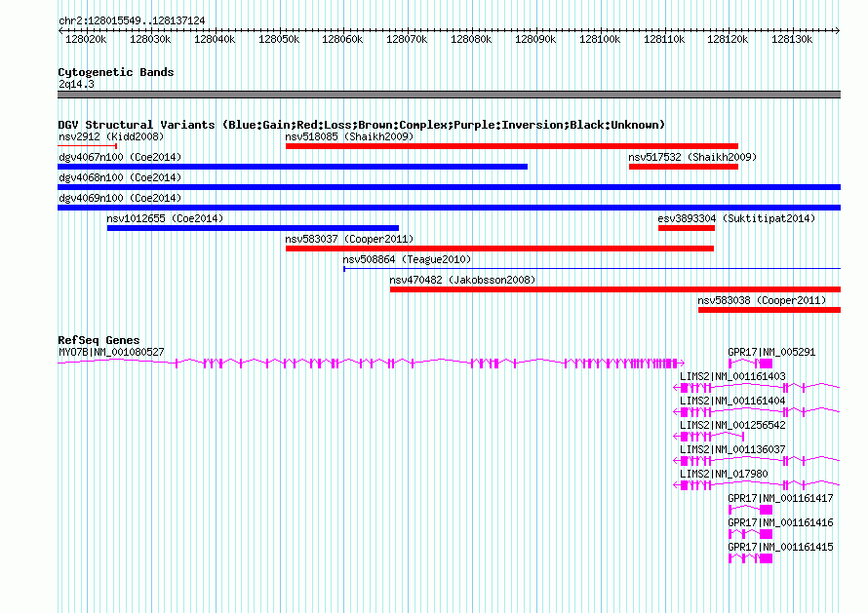Select the red bar under nsv583037

click(500, 249)
